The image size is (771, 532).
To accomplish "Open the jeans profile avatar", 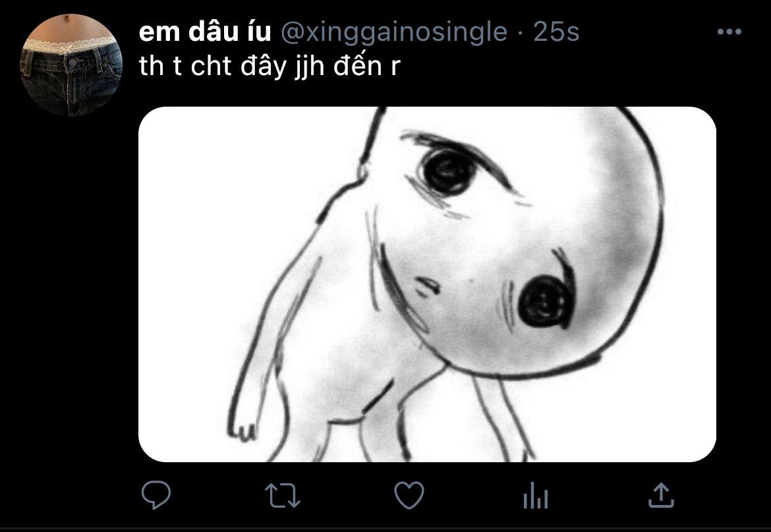I will click(71, 65).
